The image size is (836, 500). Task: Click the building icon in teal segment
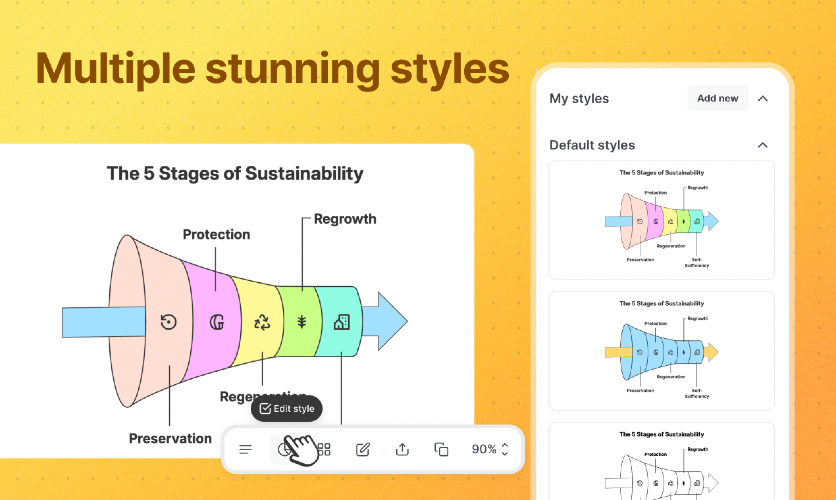point(342,322)
